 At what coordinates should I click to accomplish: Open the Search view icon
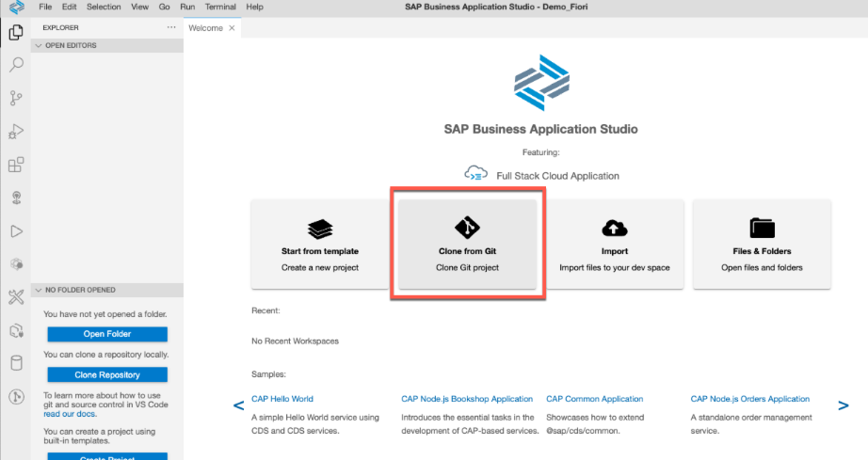(x=16, y=65)
